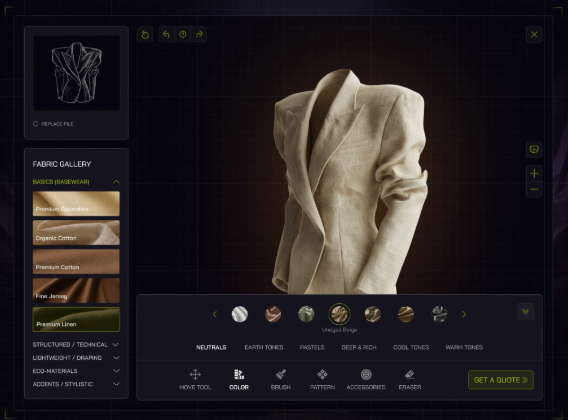The image size is (568, 420).
Task: Pick the Undyed Beige color swatch
Action: pos(339,314)
